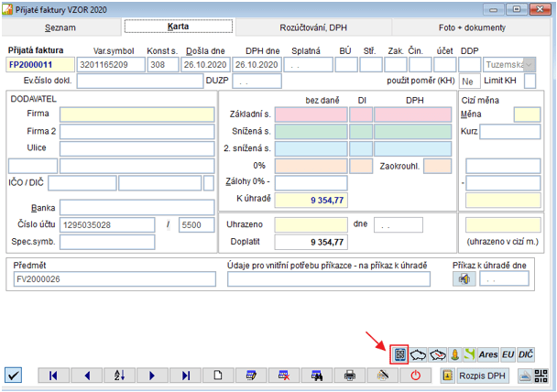Image resolution: width=557 pixels, height=392 pixels.
Task: Click the Kurz exchange rate field
Action: tap(510, 131)
